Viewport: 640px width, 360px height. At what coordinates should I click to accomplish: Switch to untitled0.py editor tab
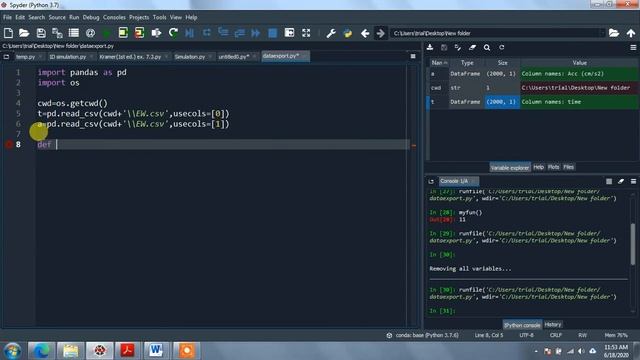click(x=234, y=57)
